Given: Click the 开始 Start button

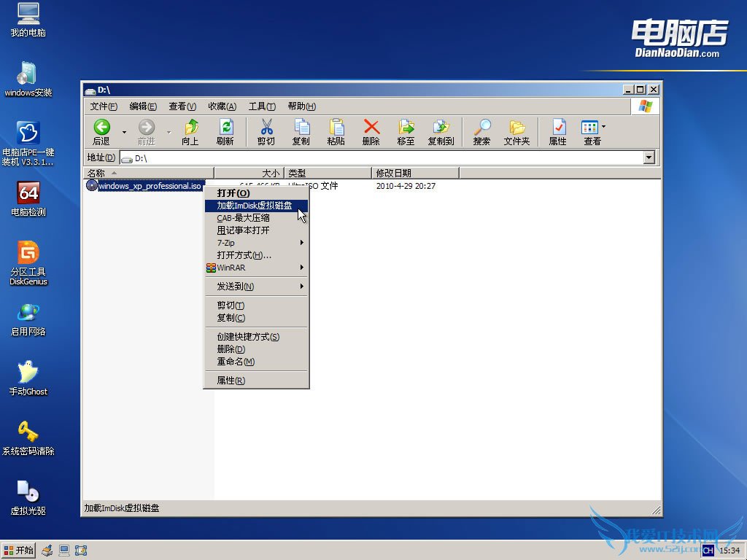Looking at the screenshot, I should 19,551.
